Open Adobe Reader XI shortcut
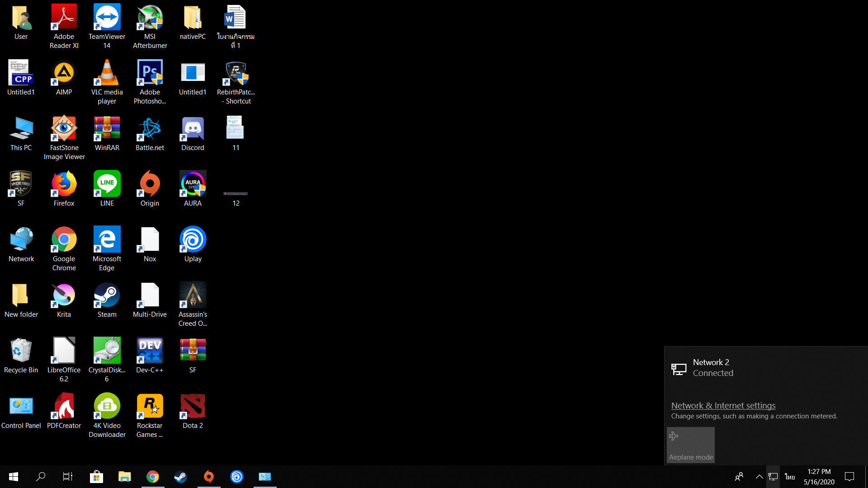The image size is (868, 488). (64, 26)
